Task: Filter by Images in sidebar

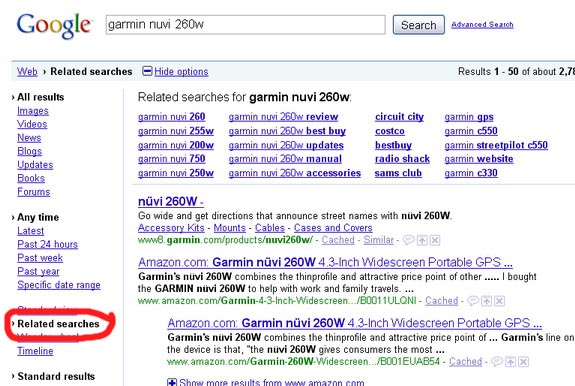Action: click(x=33, y=111)
